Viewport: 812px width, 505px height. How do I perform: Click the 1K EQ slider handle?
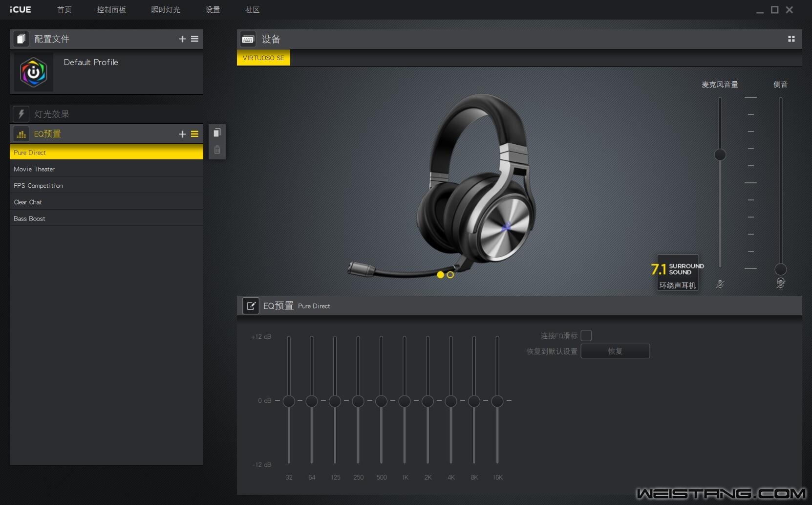coord(405,401)
